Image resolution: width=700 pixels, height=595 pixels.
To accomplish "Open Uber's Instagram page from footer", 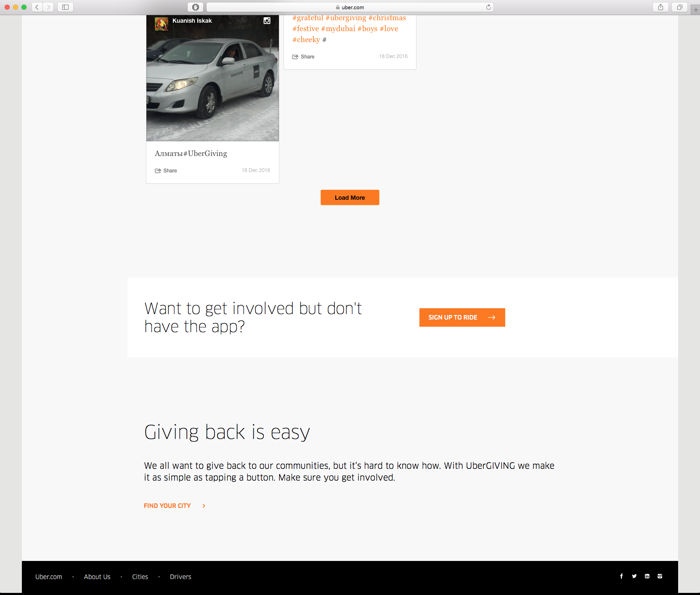I will pyautogui.click(x=660, y=576).
